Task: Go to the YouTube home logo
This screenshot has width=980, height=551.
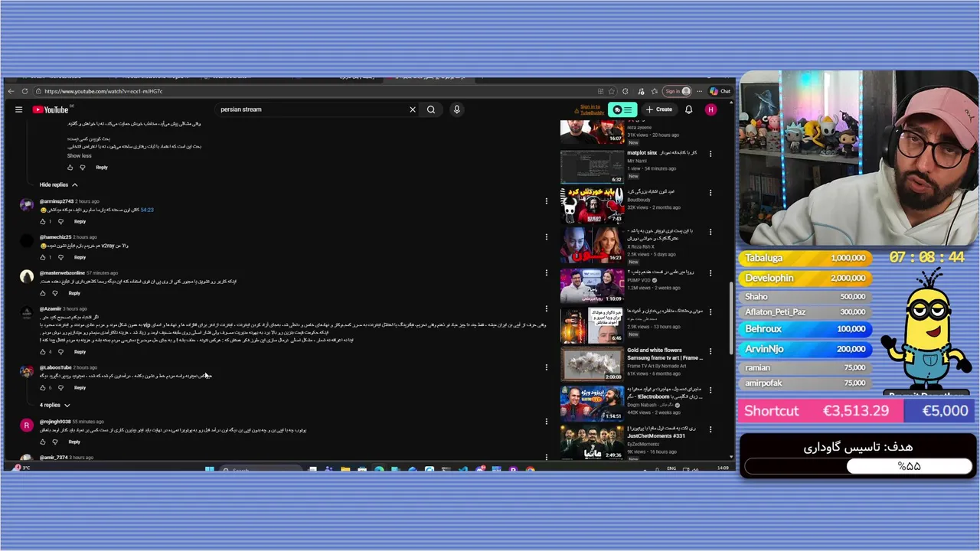Action: (x=51, y=109)
